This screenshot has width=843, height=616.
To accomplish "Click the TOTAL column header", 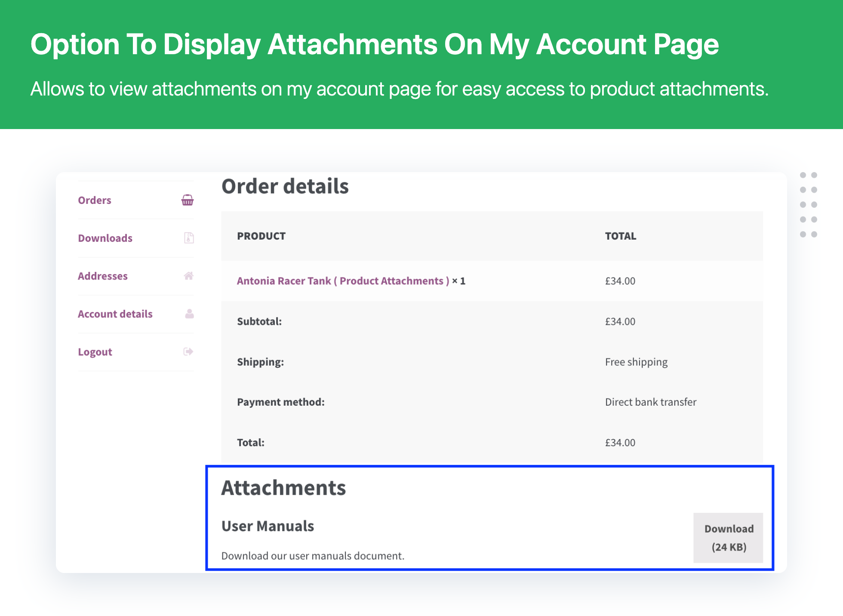I will pyautogui.click(x=620, y=236).
